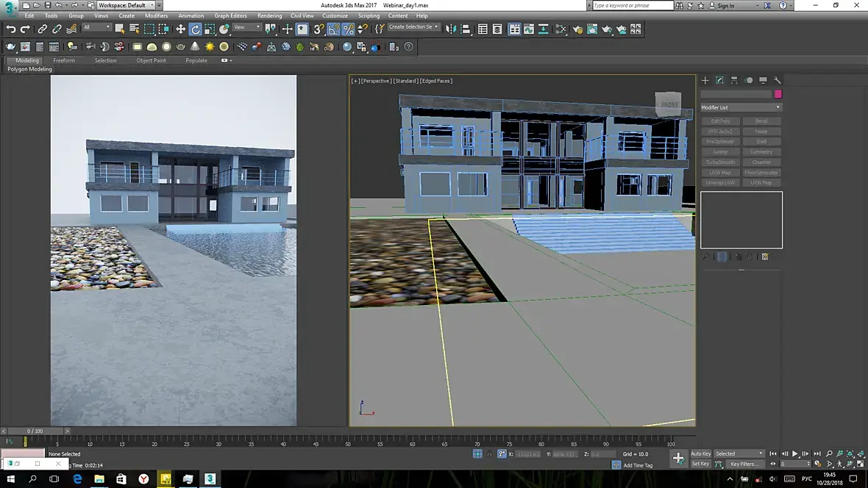Open the Hierarchy tab in command panel
Image resolution: width=868 pixels, height=488 pixels.
click(x=734, y=80)
